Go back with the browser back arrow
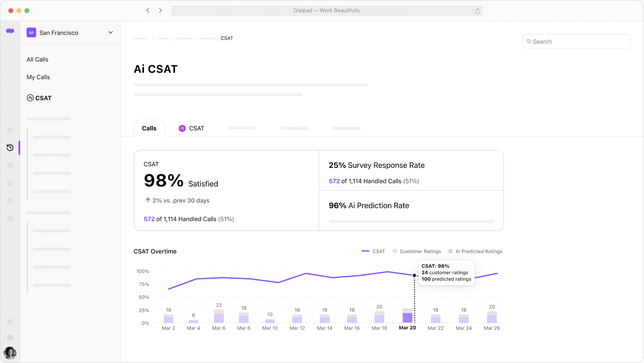 point(148,10)
